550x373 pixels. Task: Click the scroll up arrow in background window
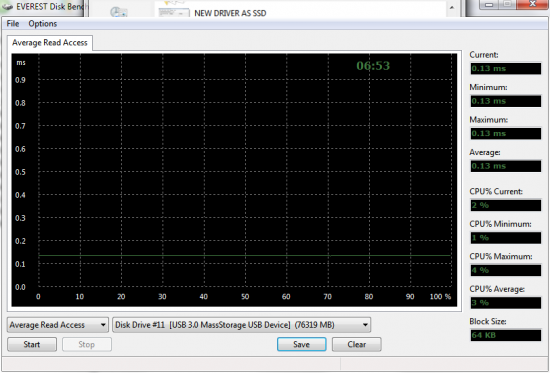[452, 7]
